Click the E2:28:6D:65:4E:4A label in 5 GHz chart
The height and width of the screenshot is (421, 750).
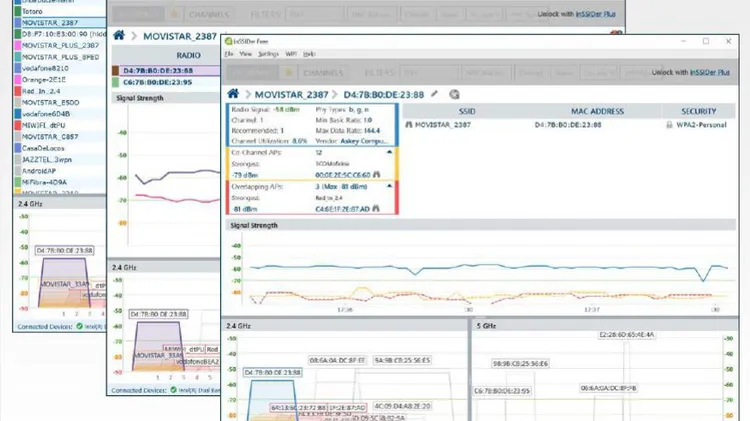pyautogui.click(x=627, y=335)
